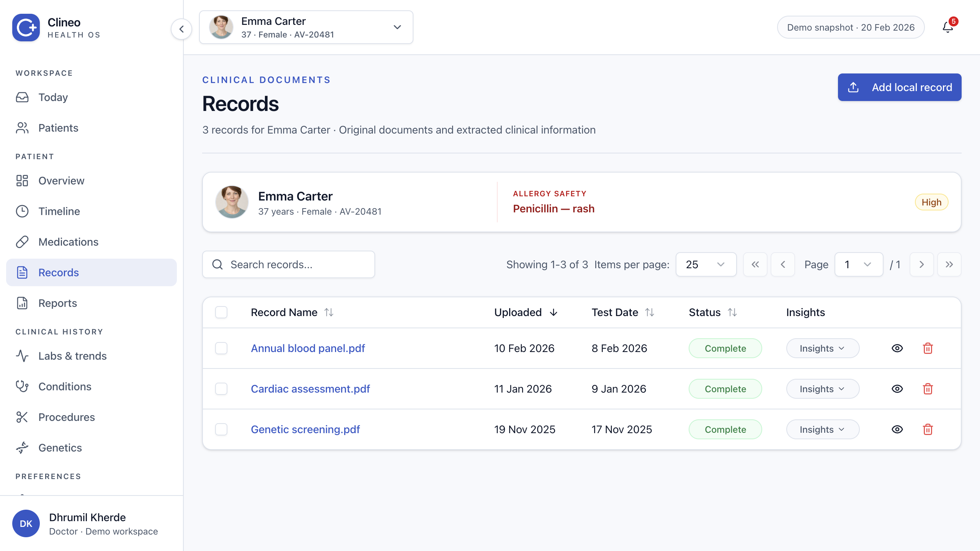Click Emma Carter's photo in the patient card
This screenshot has height=551, width=980.
(232, 202)
